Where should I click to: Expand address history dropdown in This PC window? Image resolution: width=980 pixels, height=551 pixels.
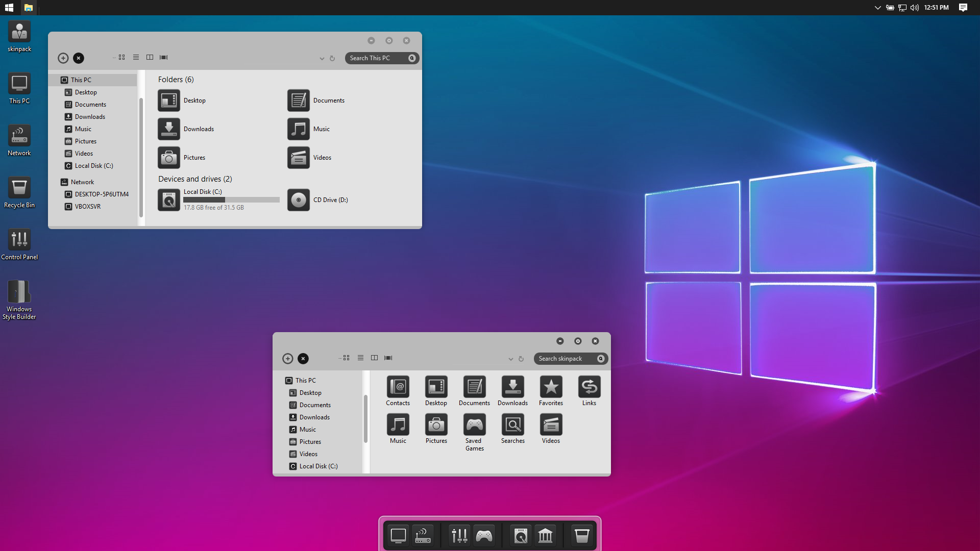pyautogui.click(x=322, y=59)
